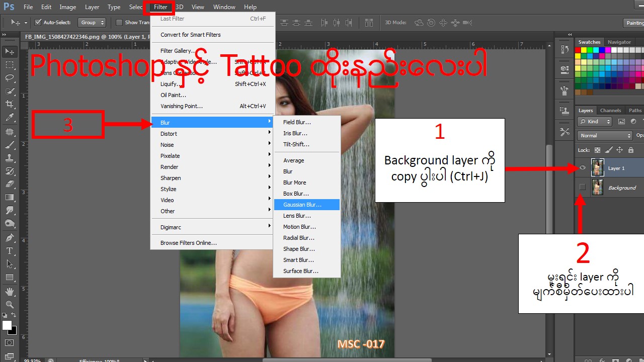Screen dimensions: 644x362
Task: Choose Surface Blur menu entry
Action: [x=307, y=271]
